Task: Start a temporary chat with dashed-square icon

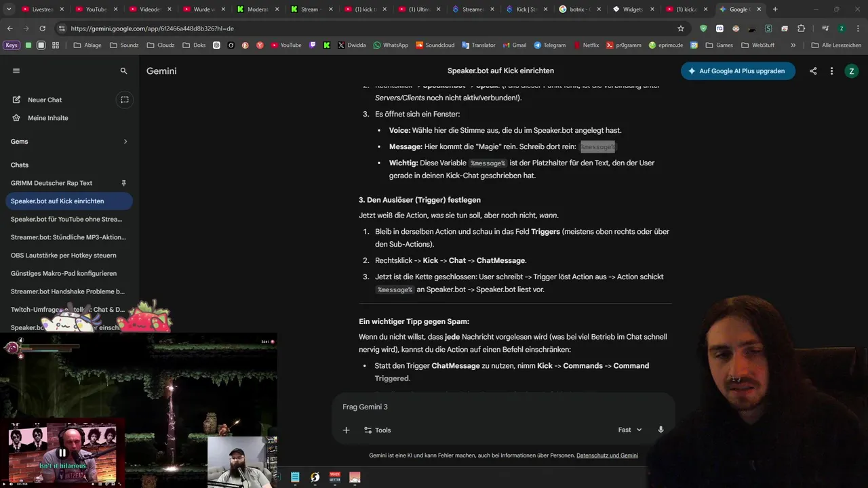Action: click(125, 100)
